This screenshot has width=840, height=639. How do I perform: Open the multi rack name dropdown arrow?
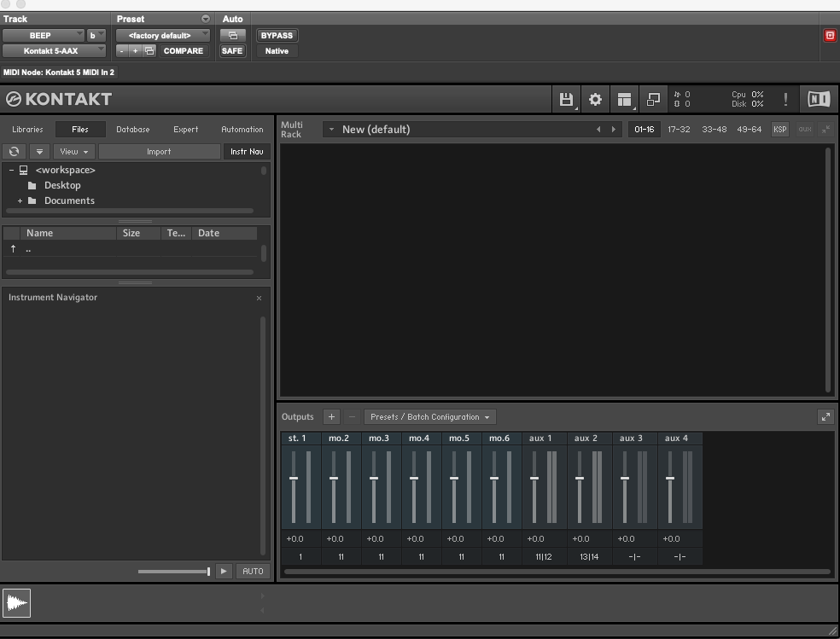[331, 130]
